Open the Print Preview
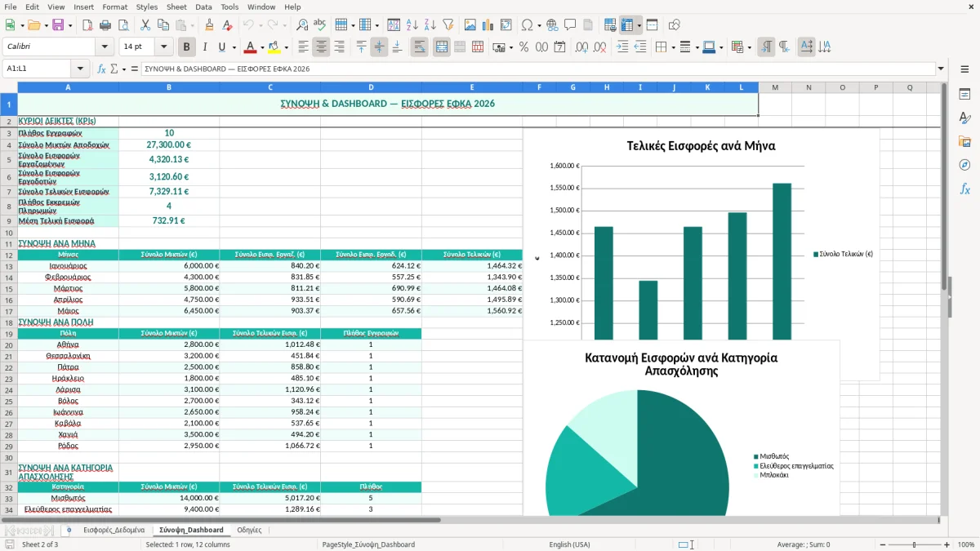980x551 pixels. tap(122, 25)
